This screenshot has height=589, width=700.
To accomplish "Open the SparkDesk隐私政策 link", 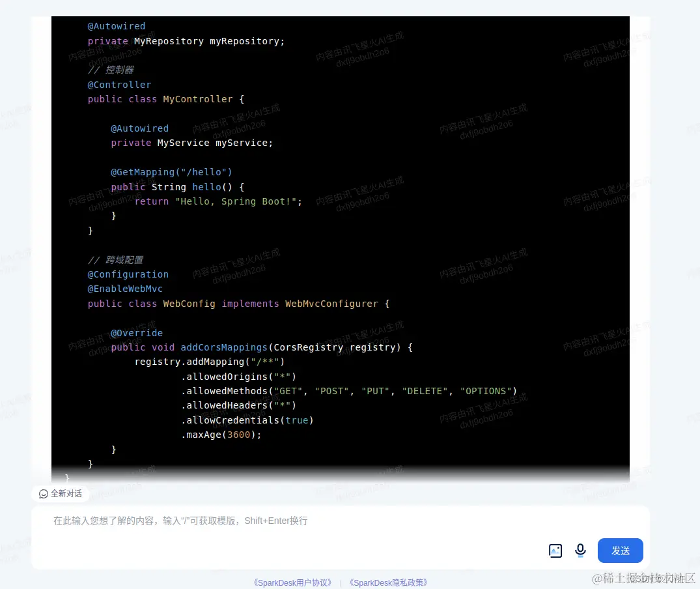I will coord(388,582).
